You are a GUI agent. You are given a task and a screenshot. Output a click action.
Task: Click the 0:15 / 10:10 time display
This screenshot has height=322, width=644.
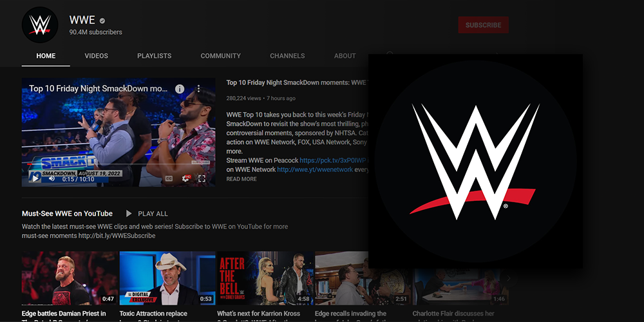78,180
